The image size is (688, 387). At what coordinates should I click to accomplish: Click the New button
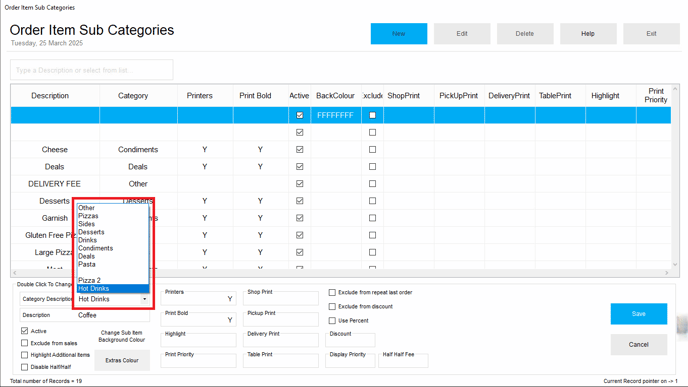click(x=398, y=34)
